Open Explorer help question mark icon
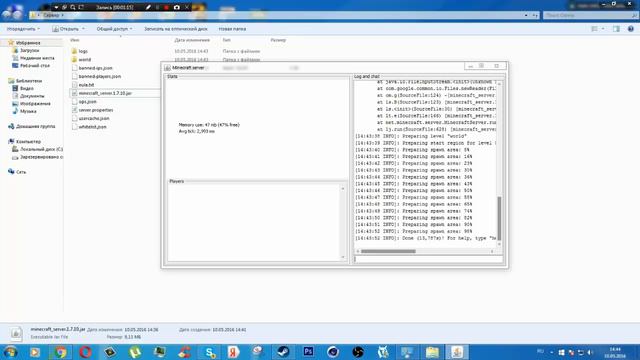The height and width of the screenshot is (360, 640). coord(631,29)
